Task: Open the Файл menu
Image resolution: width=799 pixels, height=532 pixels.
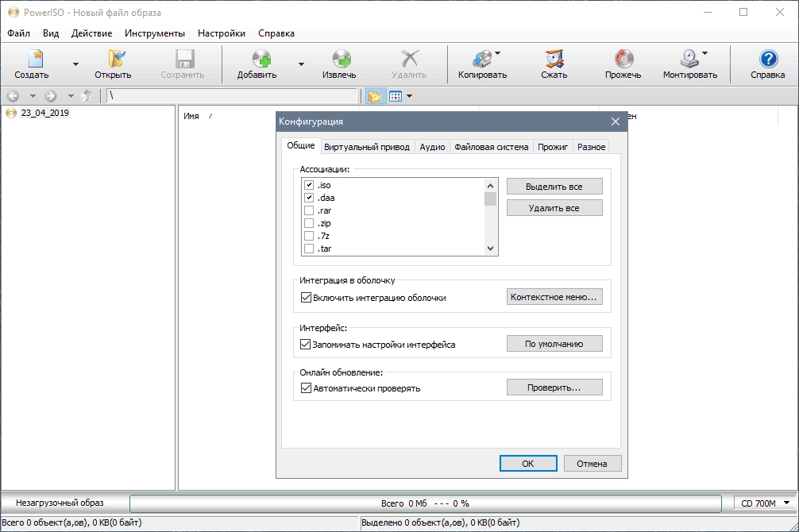Action: 19,33
